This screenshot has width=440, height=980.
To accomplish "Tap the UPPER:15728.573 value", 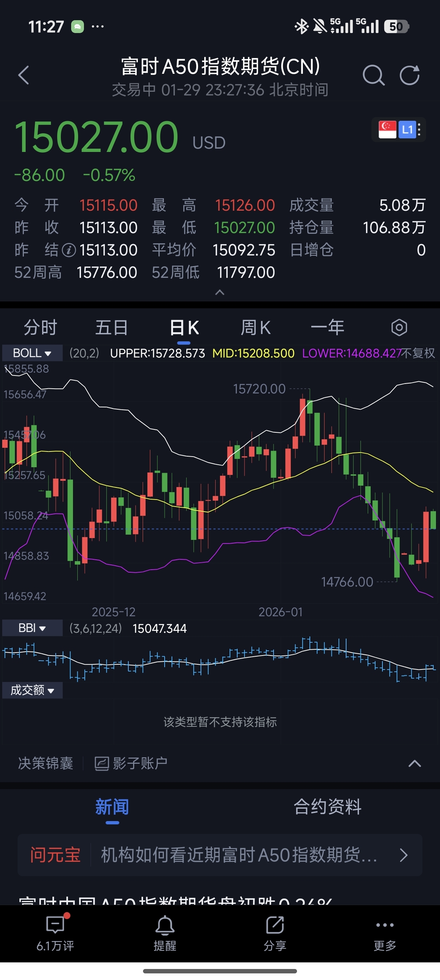I will [157, 353].
